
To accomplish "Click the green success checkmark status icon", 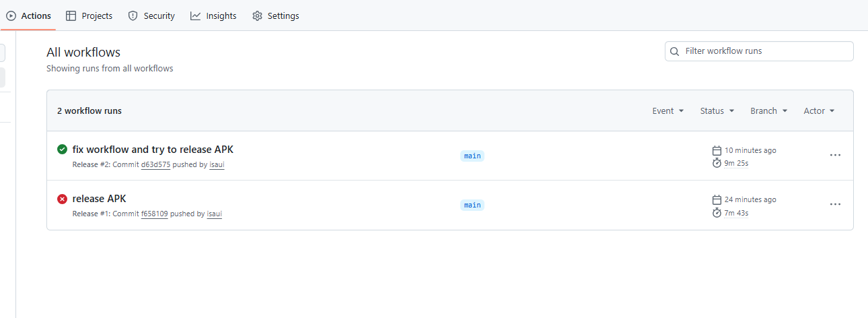I will click(62, 150).
